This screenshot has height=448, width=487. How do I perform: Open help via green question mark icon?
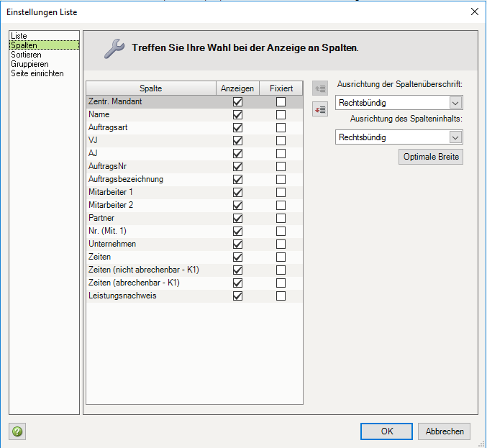(17, 431)
